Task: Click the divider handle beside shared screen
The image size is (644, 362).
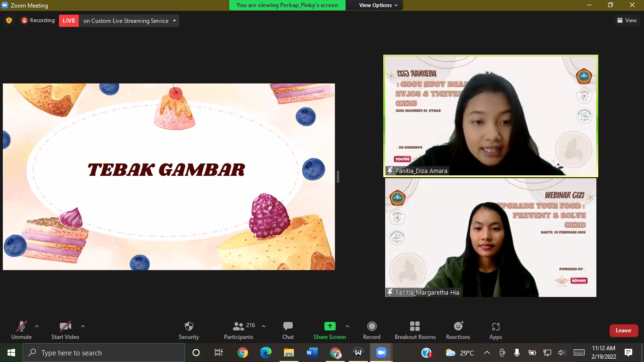Action: pos(338,177)
